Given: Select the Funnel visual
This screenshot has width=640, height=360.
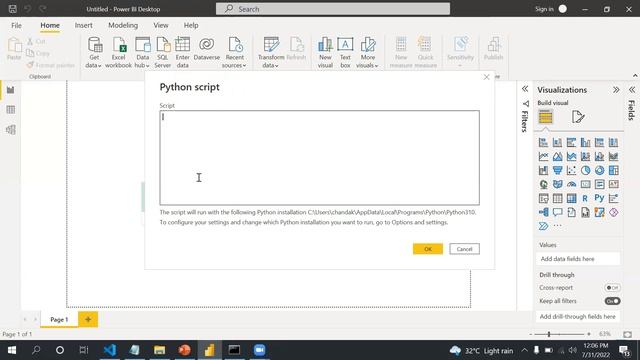Looking at the screenshot, I should pos(558,170).
